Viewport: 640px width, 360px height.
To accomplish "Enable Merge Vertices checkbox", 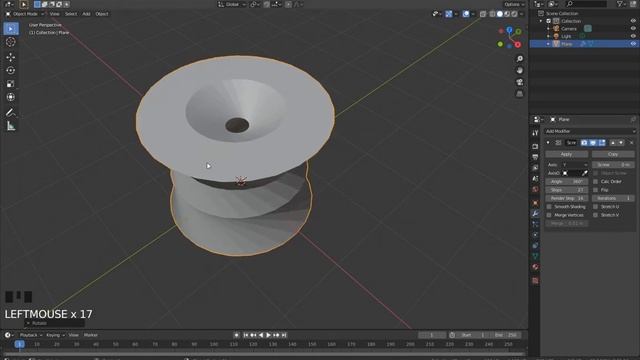I will pos(549,215).
